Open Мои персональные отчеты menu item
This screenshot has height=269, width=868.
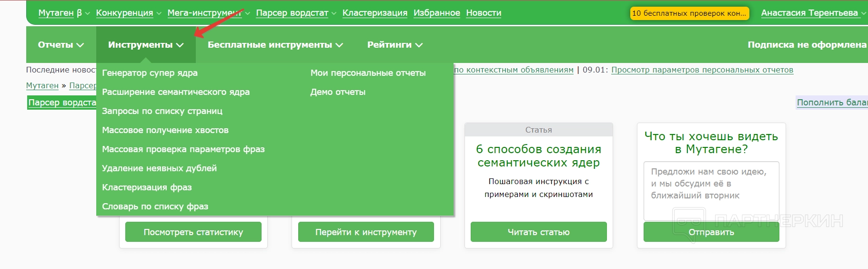(x=368, y=73)
